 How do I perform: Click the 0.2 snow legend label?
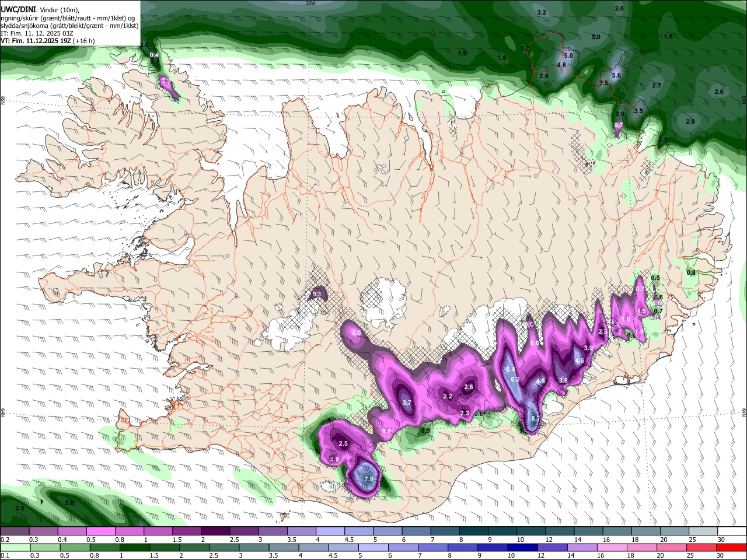[x=5, y=540]
